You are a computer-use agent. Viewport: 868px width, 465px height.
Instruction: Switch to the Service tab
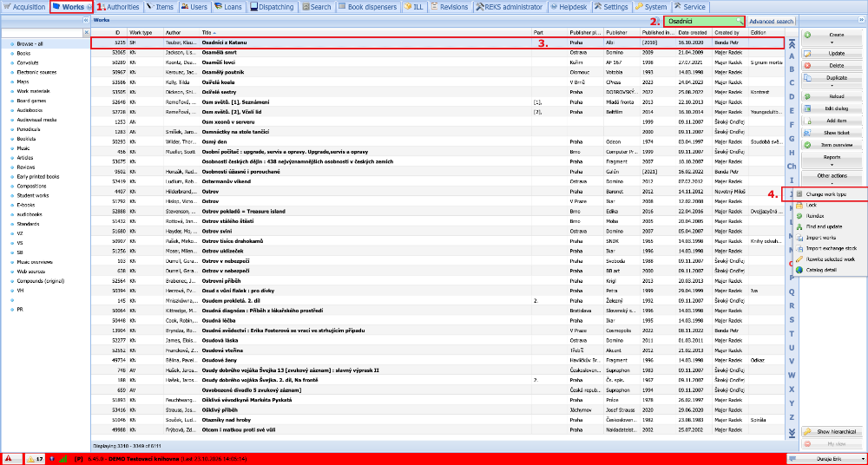[690, 7]
